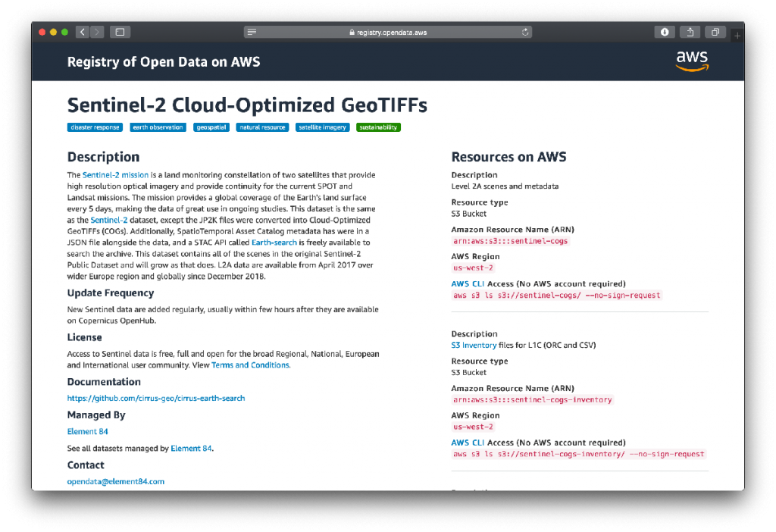776x532 pixels.
Task: Select the 'disaster response' tag
Action: [94, 127]
